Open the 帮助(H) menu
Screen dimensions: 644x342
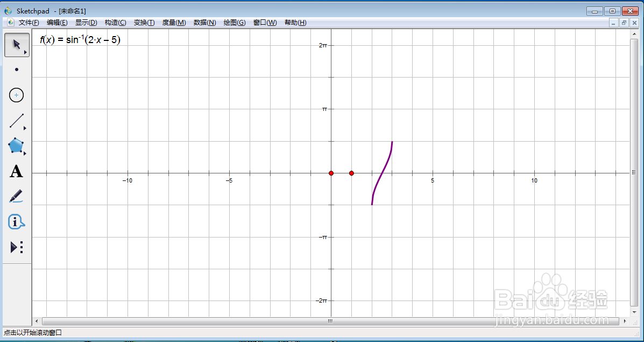tap(295, 23)
